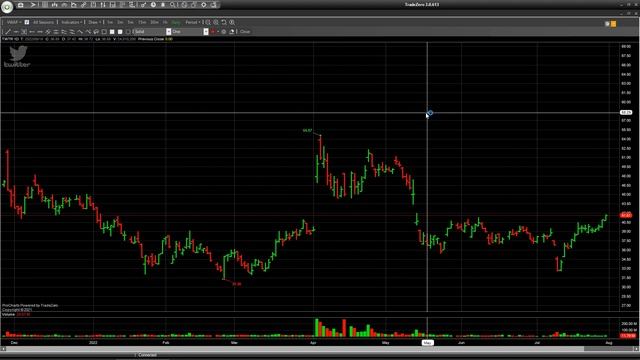Viewport: 640px width, 360px height.
Task: Open the bar chart icon in top toolbar
Action: (x=55, y=5)
